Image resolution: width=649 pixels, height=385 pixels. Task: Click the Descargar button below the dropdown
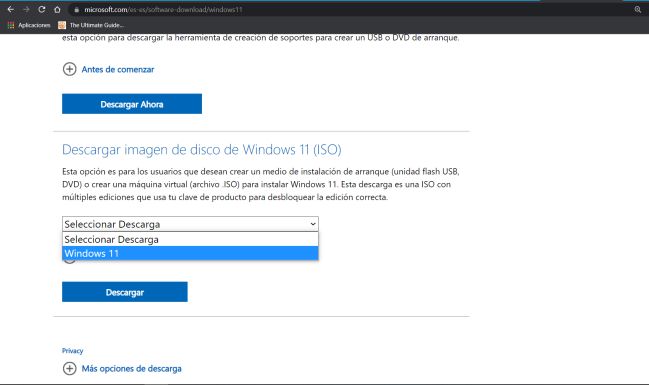coord(125,292)
